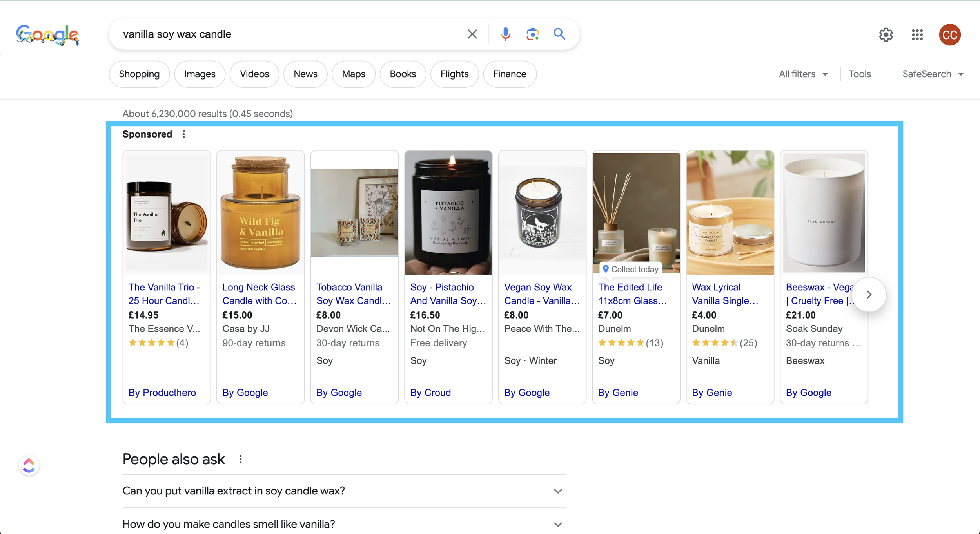Click the Wild Fig & Vanilla candle image

[x=260, y=213]
